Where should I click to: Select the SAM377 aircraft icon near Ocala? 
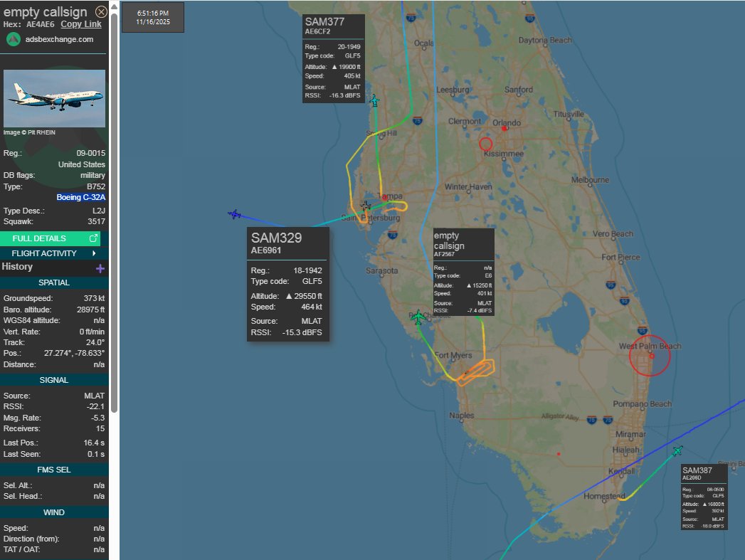[374, 101]
